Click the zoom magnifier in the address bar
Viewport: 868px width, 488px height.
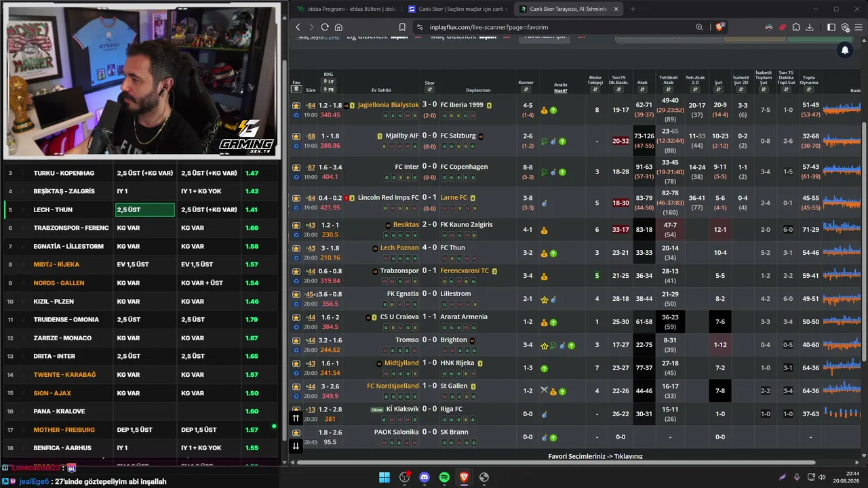tap(699, 27)
